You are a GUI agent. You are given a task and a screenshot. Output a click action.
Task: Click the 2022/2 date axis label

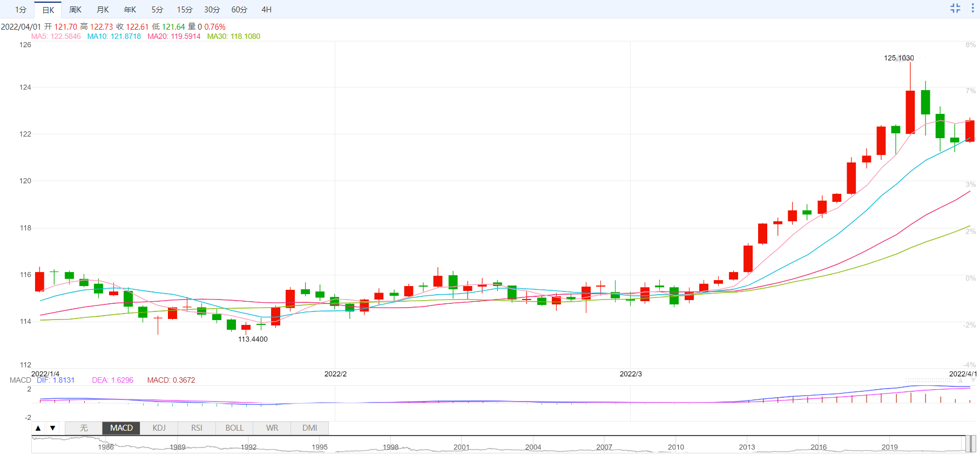335,373
